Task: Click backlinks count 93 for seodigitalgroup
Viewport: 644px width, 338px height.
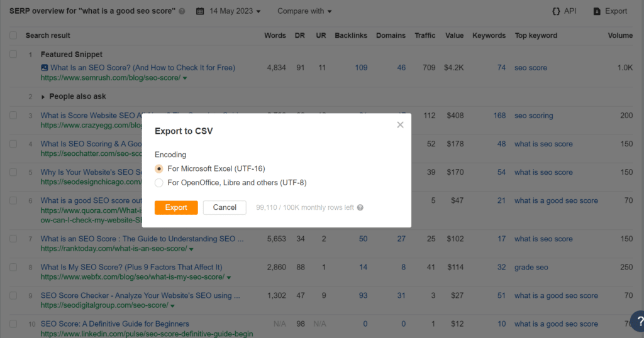Action: 363,295
